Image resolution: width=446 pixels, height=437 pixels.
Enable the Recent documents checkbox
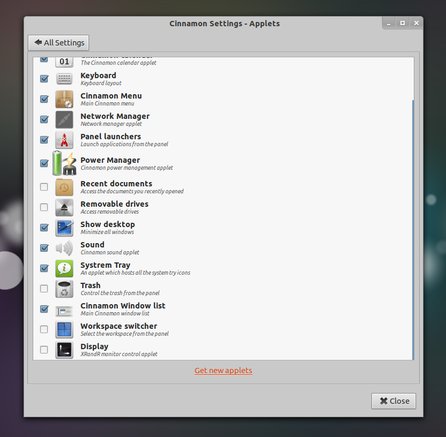pos(44,187)
